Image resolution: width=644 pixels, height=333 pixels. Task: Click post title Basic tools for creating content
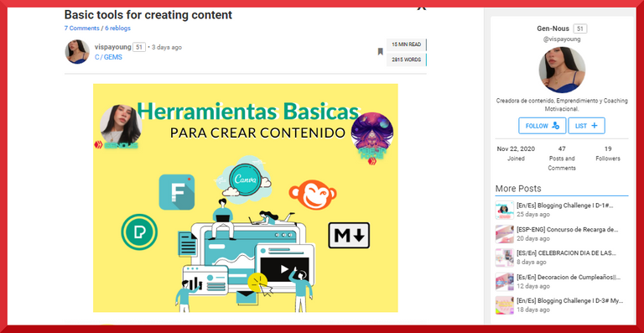[x=148, y=15]
